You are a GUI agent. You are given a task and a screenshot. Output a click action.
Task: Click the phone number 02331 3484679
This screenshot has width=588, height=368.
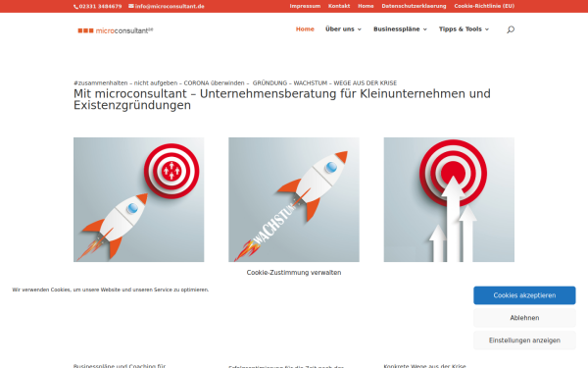(x=100, y=7)
